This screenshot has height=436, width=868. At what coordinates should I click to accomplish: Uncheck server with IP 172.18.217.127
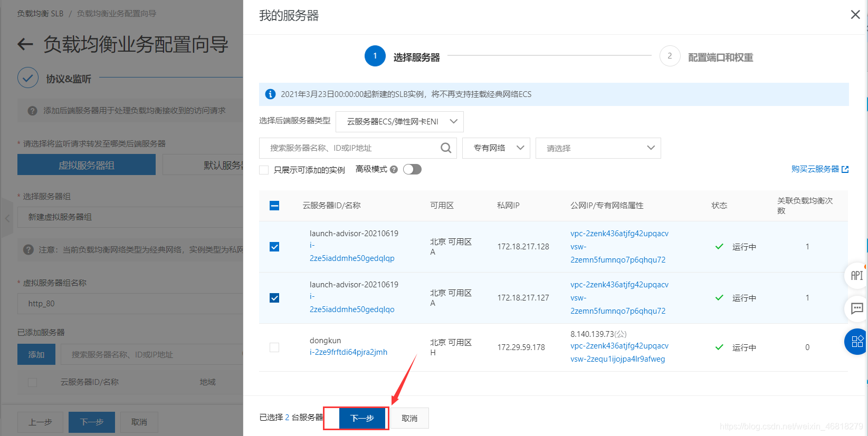tap(274, 298)
